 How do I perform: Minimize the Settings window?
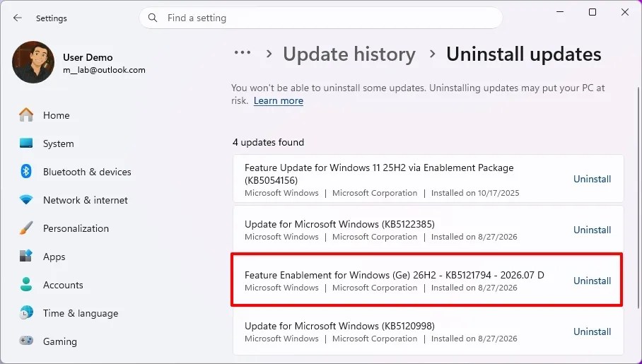click(560, 12)
